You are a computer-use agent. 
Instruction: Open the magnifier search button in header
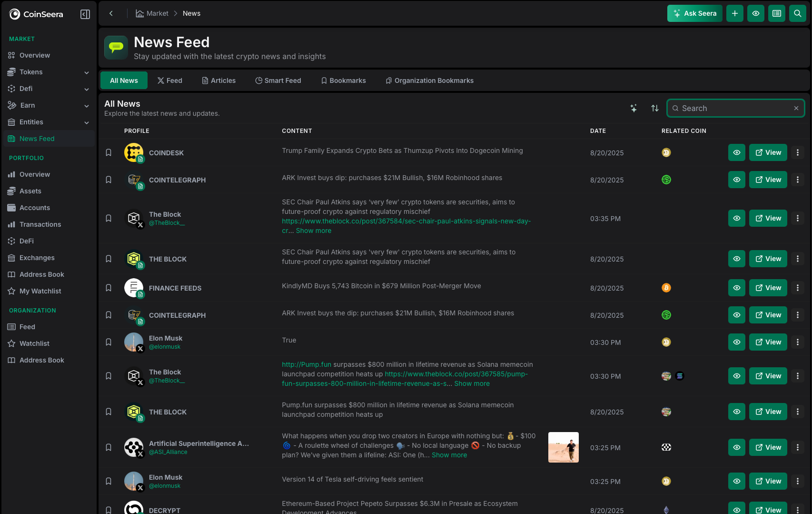click(x=798, y=13)
